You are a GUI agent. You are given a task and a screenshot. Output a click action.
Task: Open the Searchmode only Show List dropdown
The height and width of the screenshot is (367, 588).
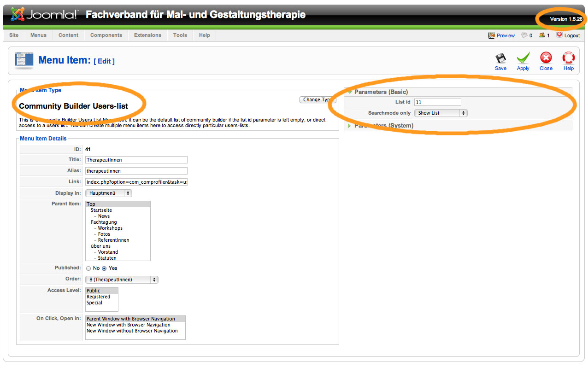point(441,113)
